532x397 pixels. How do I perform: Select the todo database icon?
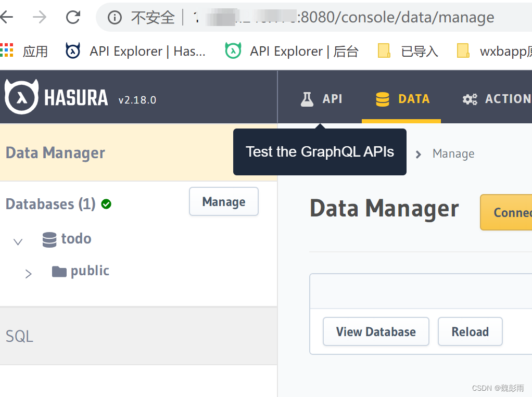coord(49,240)
